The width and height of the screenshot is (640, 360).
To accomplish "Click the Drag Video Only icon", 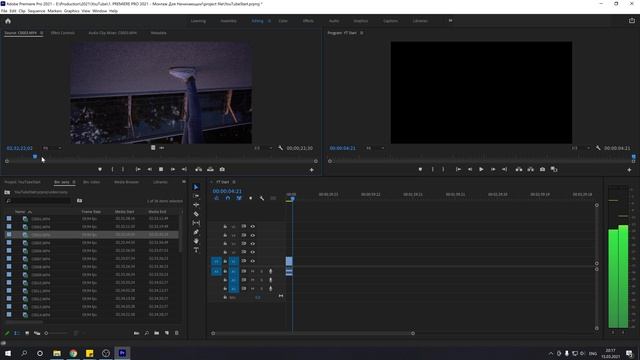I will coord(153,148).
